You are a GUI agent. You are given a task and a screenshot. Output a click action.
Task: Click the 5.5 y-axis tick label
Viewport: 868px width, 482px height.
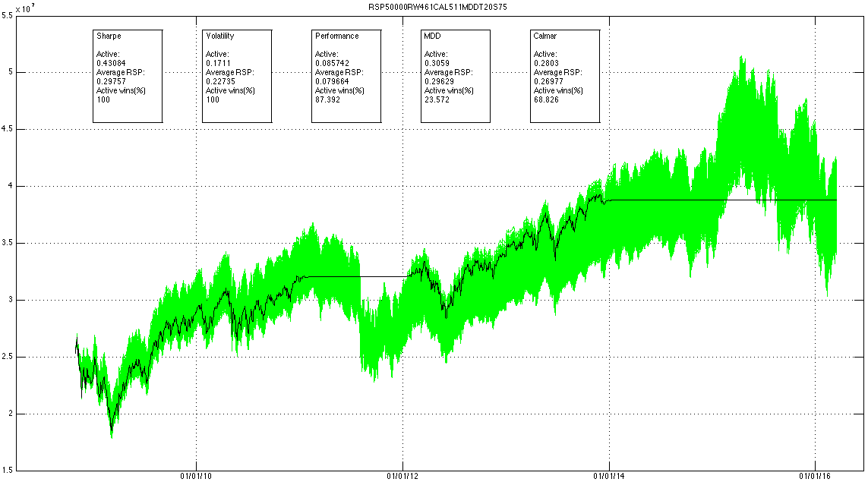coord(8,15)
